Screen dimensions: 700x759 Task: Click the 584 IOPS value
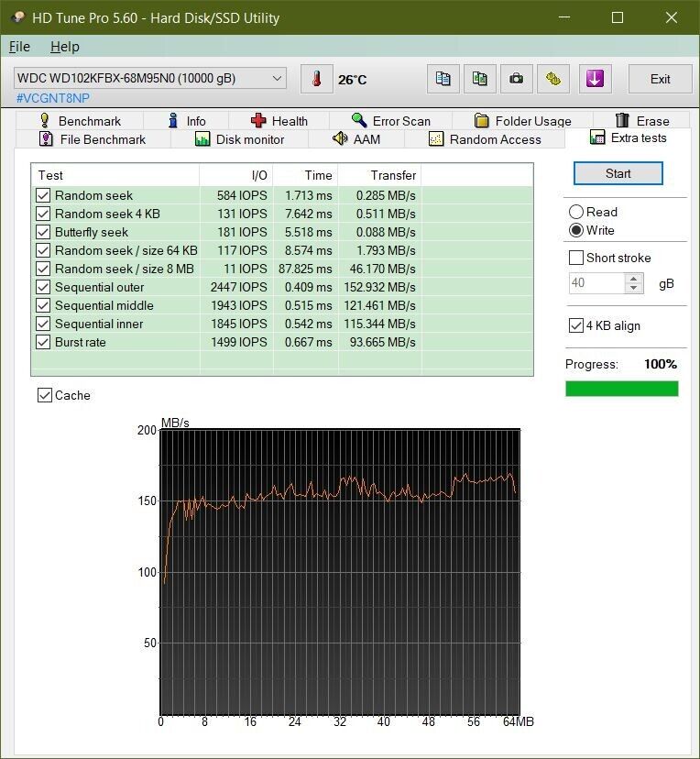coord(242,195)
